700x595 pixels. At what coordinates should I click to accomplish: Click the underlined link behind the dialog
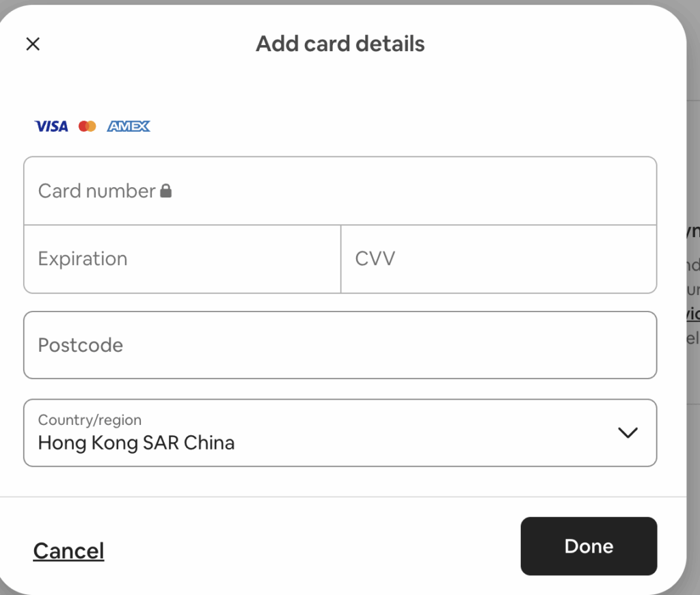[692, 314]
